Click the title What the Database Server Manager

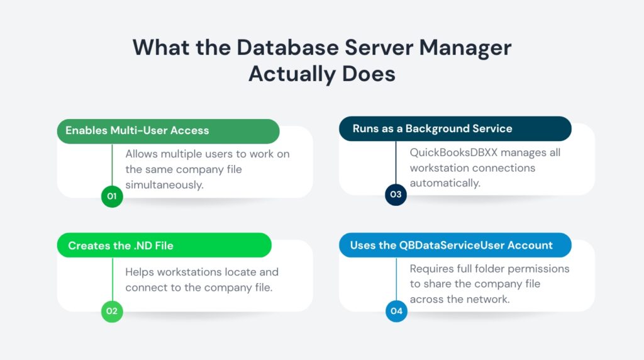(x=322, y=48)
